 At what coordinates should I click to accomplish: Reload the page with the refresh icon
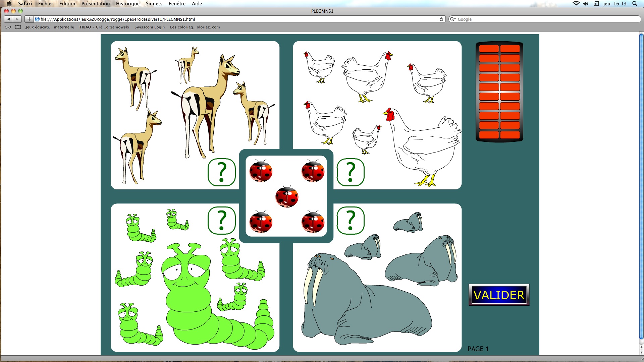(441, 19)
